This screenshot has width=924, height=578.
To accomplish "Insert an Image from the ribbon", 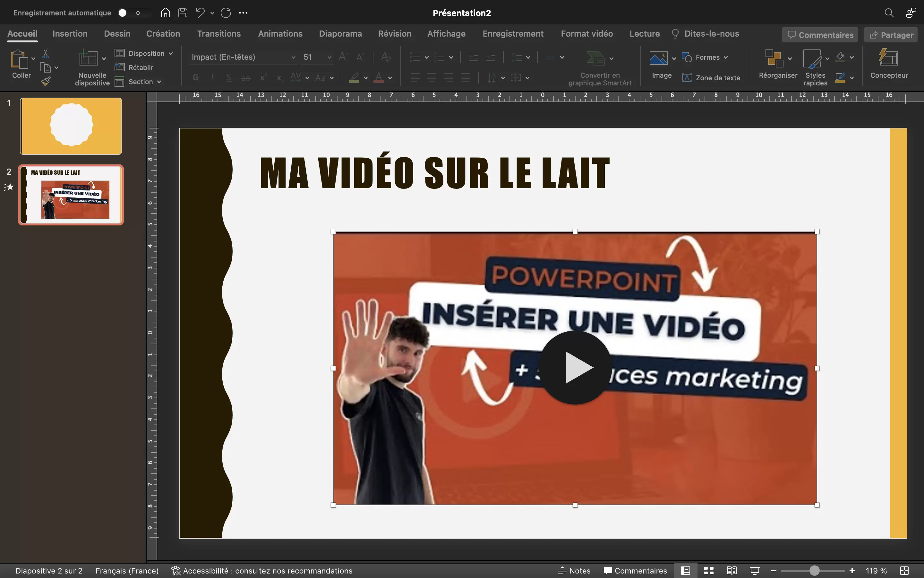I will click(x=658, y=58).
